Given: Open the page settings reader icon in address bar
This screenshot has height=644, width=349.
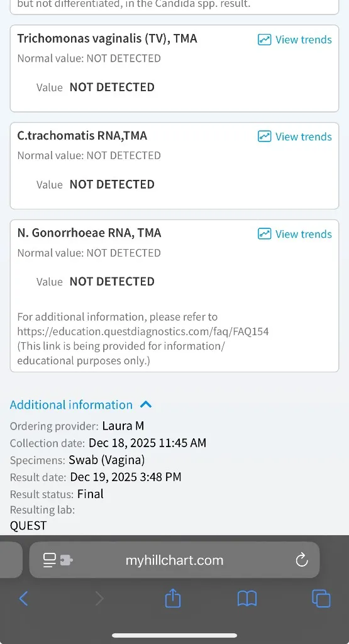Looking at the screenshot, I should (49, 560).
